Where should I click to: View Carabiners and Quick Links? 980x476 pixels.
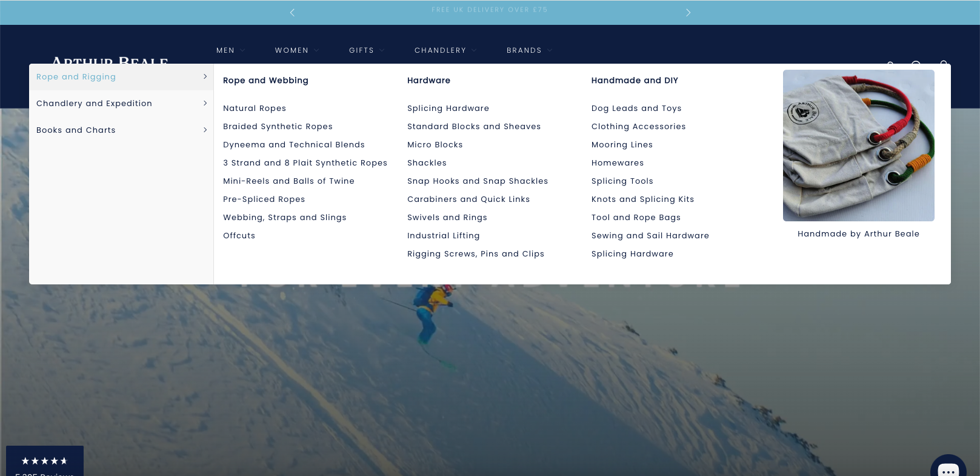pos(468,199)
